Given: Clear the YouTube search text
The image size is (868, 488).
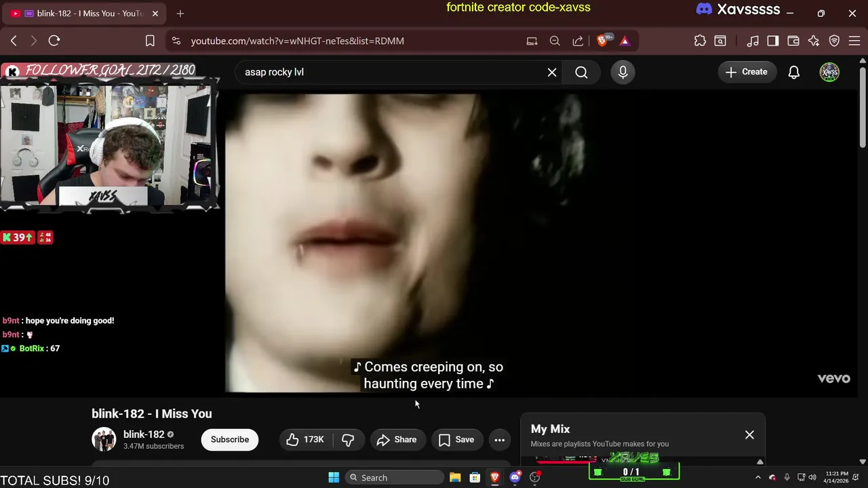Looking at the screenshot, I should 552,72.
